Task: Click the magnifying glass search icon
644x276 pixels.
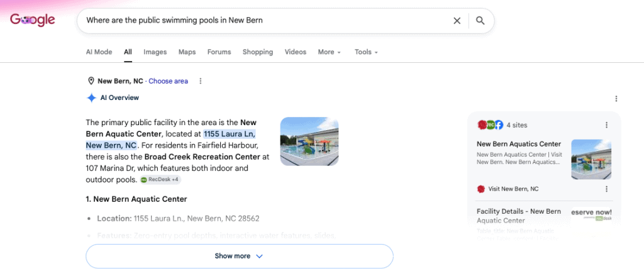Action: (x=480, y=21)
